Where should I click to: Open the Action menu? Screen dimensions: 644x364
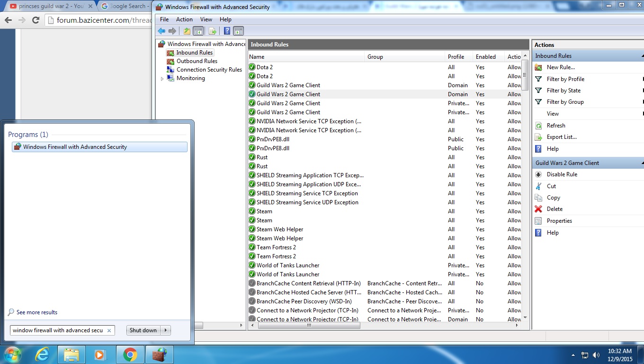click(x=184, y=19)
